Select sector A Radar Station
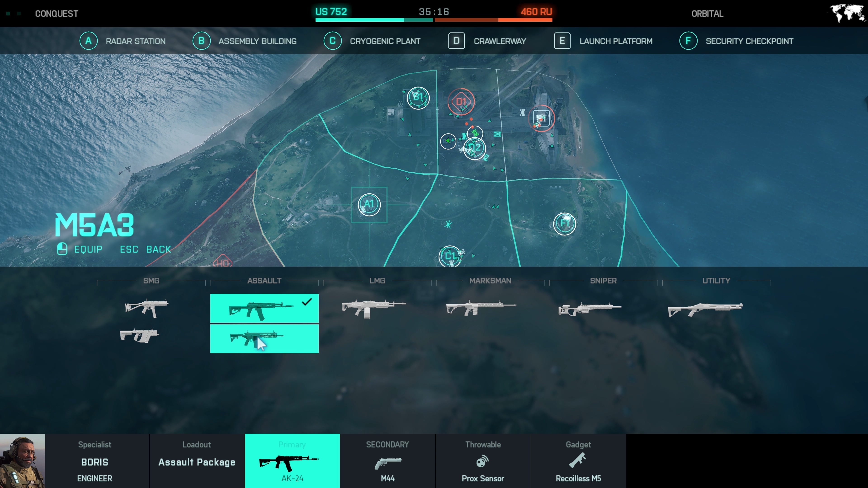This screenshot has width=868, height=488. (x=122, y=41)
